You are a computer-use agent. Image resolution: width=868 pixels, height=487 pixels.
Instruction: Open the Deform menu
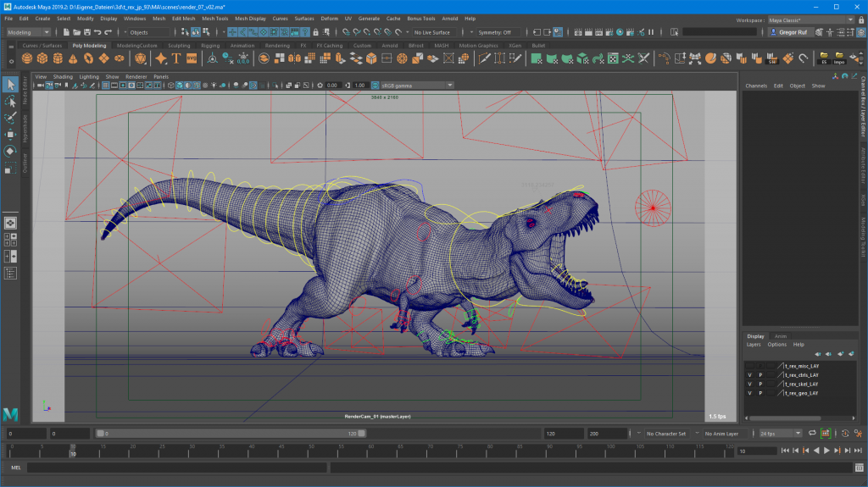tap(330, 19)
